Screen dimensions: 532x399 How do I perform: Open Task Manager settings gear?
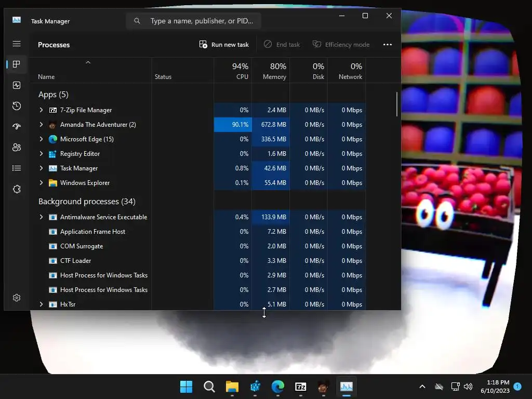[x=16, y=298]
